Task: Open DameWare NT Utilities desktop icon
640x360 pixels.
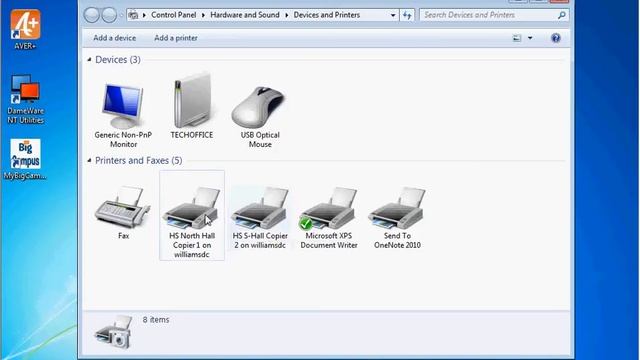Action: (25, 99)
